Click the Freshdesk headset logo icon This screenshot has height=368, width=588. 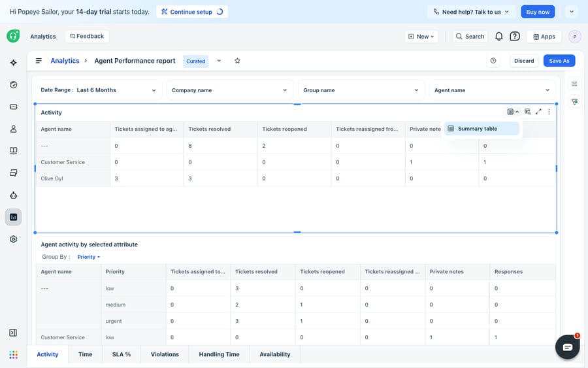click(x=13, y=36)
